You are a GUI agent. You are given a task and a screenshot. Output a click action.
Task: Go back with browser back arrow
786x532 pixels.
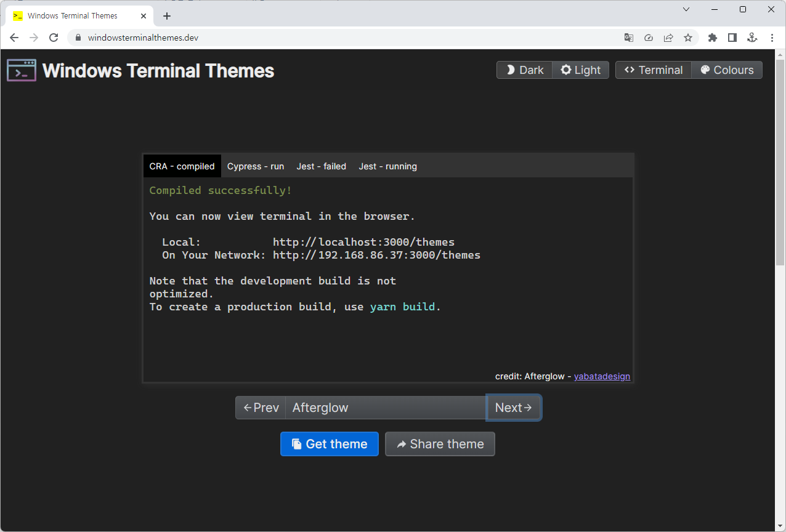click(14, 38)
